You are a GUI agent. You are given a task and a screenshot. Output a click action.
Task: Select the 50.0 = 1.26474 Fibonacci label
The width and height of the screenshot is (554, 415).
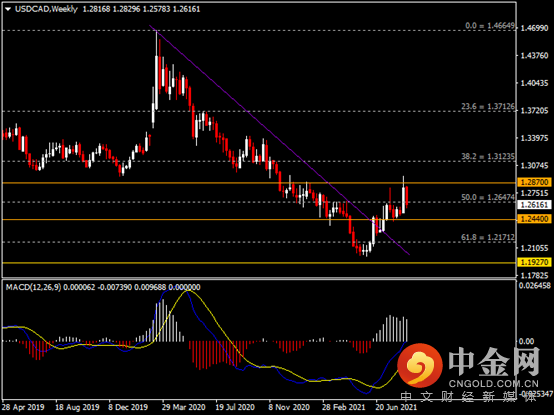pos(488,197)
